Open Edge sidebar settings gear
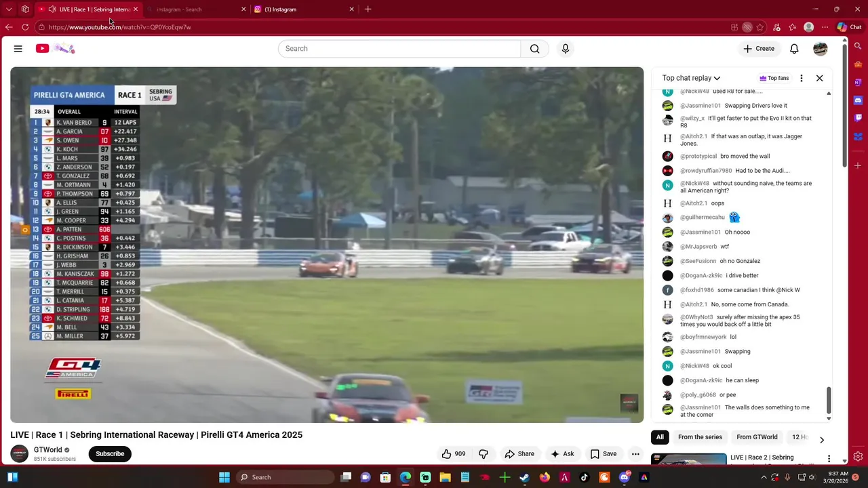868x488 pixels. point(858,457)
